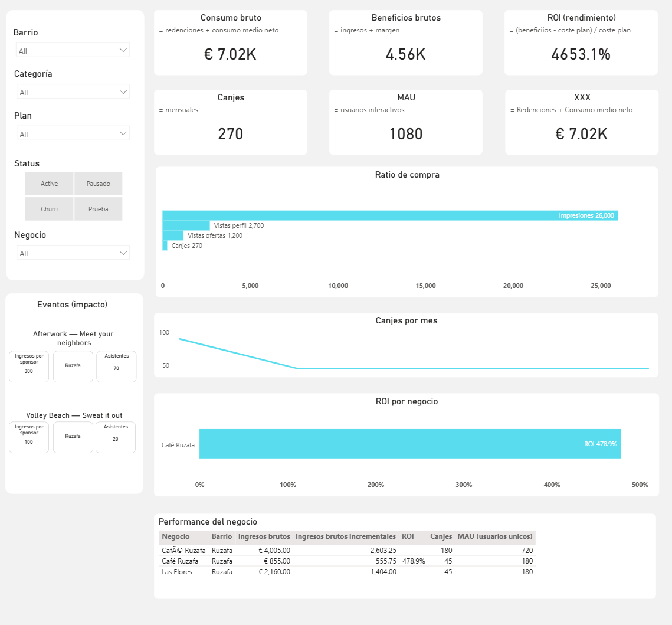672x625 pixels.
Task: Click the Vistas ofertas bar
Action: (173, 235)
